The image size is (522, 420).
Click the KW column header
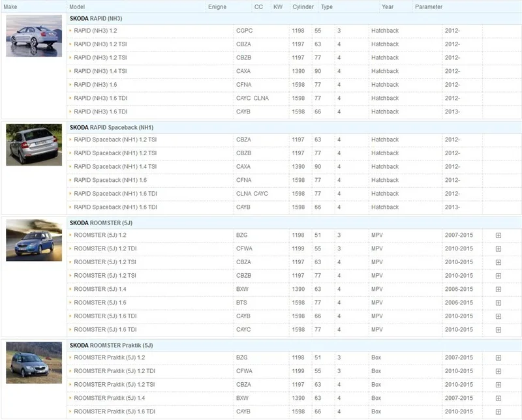pos(278,7)
